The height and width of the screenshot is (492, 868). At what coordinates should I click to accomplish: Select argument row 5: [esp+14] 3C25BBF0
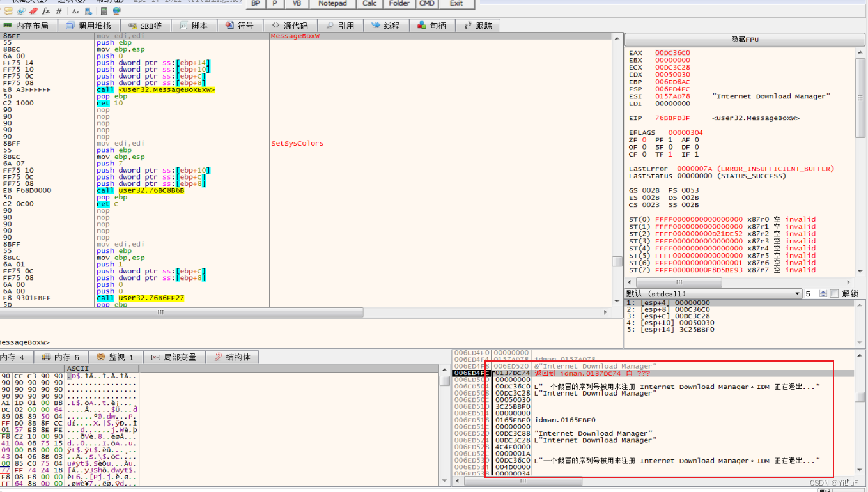[x=670, y=330]
